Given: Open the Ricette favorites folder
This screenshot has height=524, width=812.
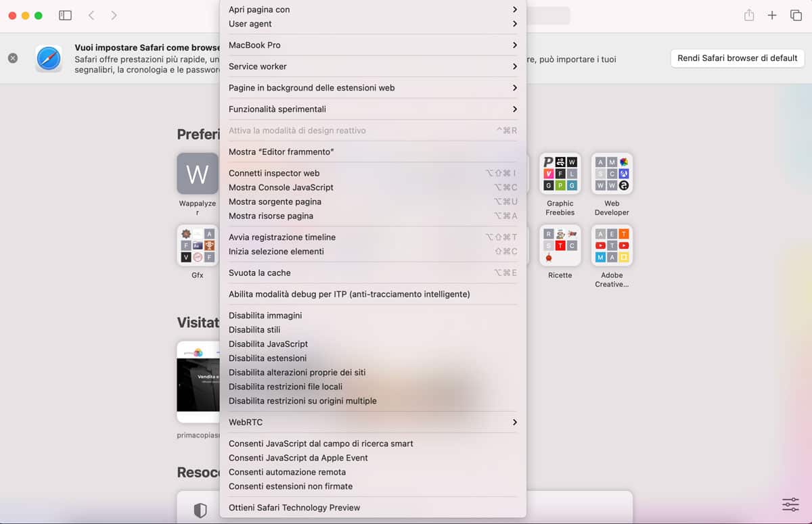Looking at the screenshot, I should [x=560, y=245].
